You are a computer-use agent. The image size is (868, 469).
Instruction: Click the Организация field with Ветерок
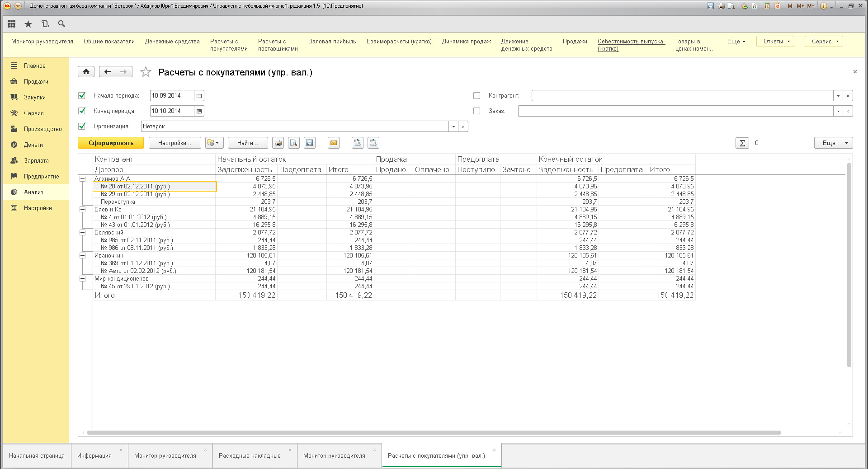tap(295, 127)
